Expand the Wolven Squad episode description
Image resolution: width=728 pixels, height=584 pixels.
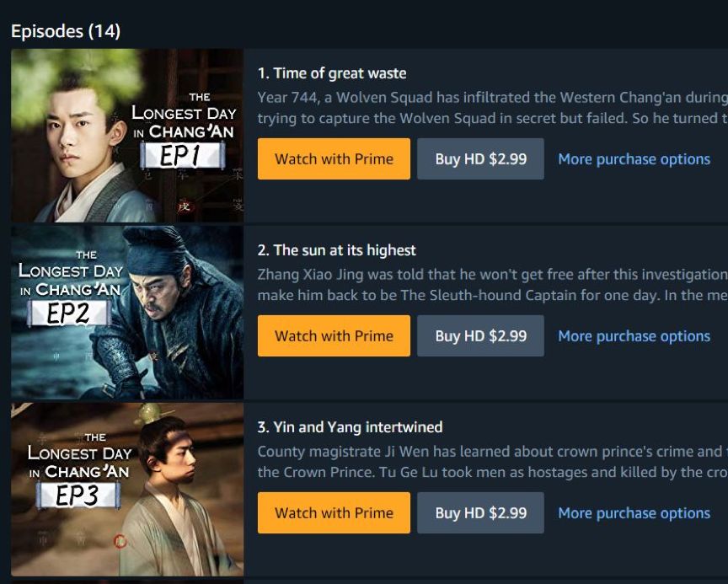493,108
